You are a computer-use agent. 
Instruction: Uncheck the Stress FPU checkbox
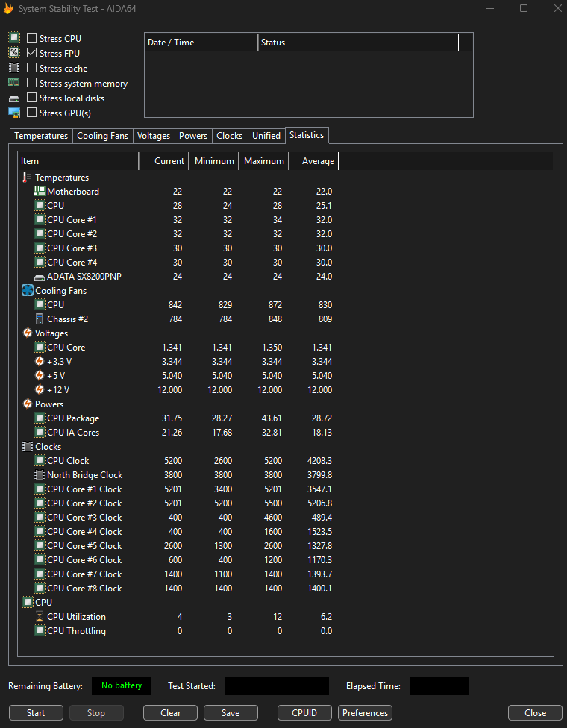click(32, 53)
